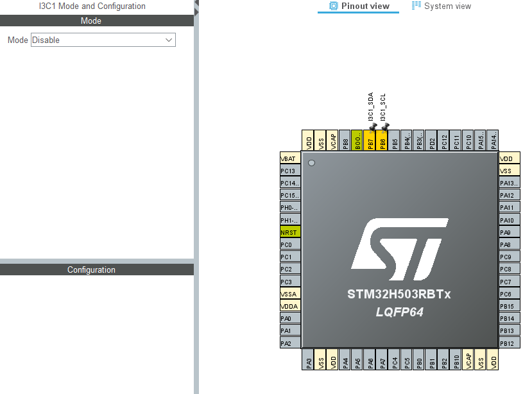Click the BOOT0 pin
Screen dimensions: 532x394
coord(357,140)
